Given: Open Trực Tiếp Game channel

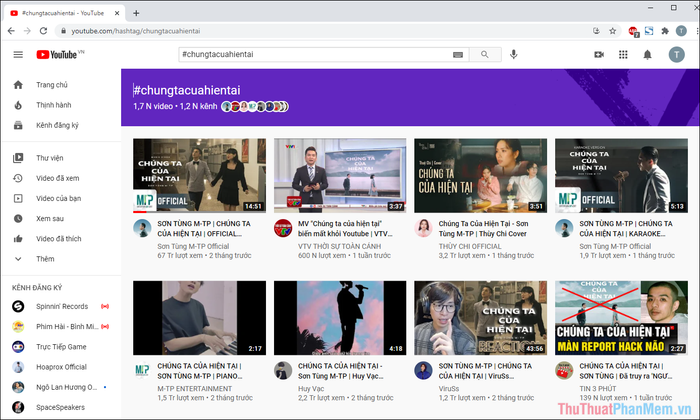Looking at the screenshot, I should [61, 346].
